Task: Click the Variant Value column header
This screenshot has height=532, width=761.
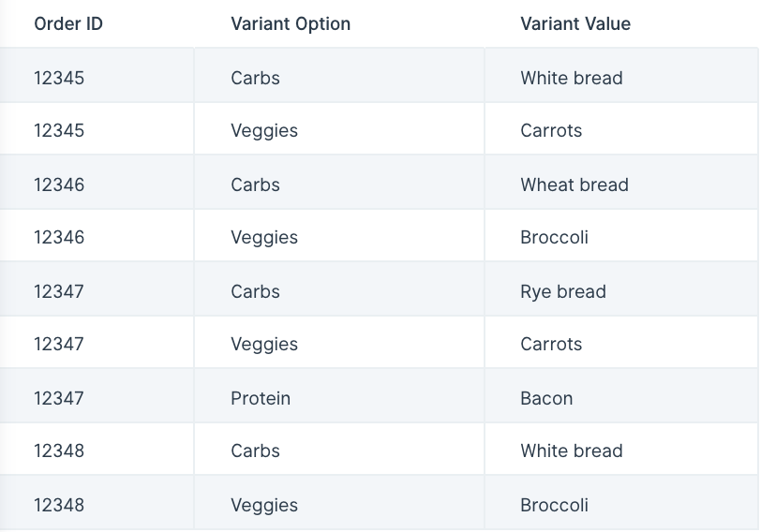Action: coord(575,23)
